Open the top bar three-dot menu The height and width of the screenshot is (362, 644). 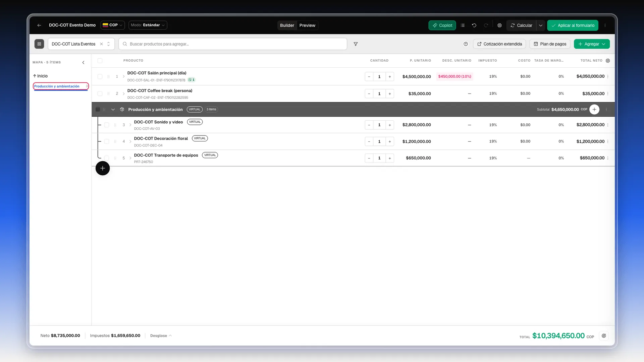pyautogui.click(x=605, y=25)
